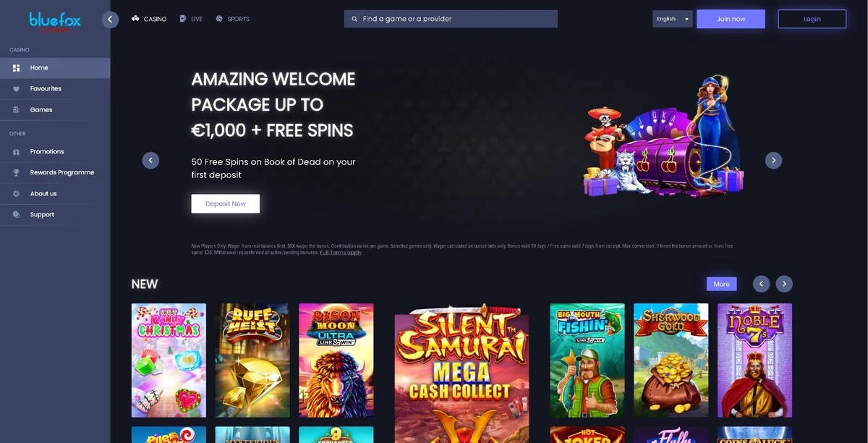This screenshot has height=443, width=868.
Task: Open the Full Terms apply link
Action: tap(341, 253)
